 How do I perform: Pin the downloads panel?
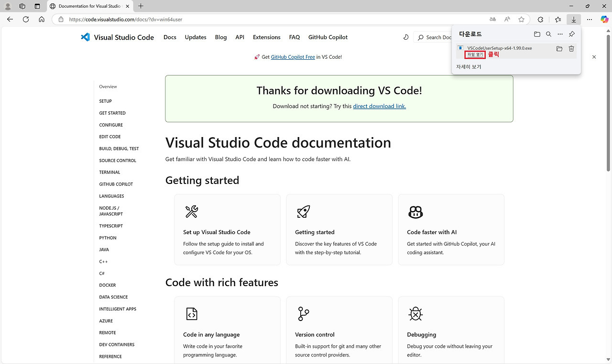pyautogui.click(x=571, y=34)
